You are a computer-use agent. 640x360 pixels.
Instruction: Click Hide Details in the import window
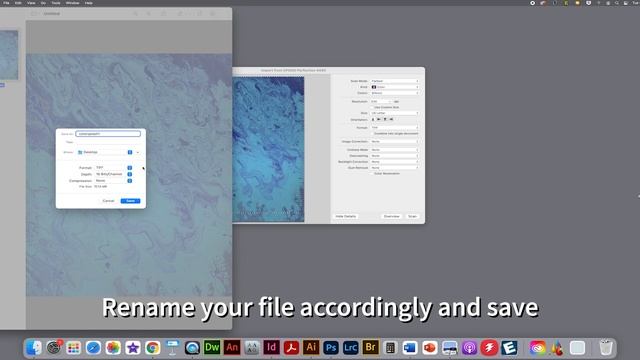[346, 216]
